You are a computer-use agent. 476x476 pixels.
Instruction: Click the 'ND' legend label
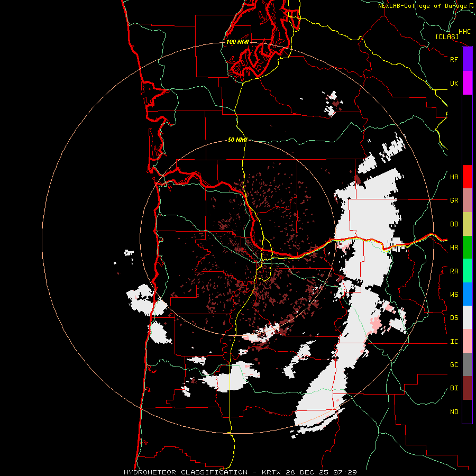pyautogui.click(x=454, y=412)
